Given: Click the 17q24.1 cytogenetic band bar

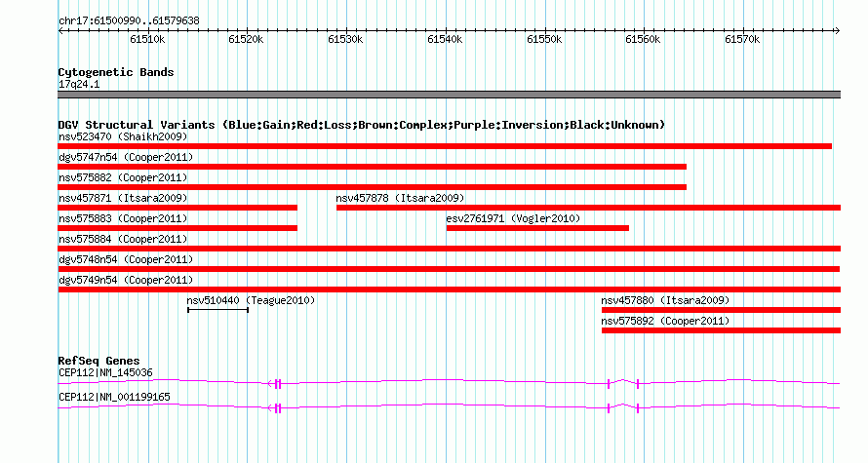Looking at the screenshot, I should [x=449, y=95].
